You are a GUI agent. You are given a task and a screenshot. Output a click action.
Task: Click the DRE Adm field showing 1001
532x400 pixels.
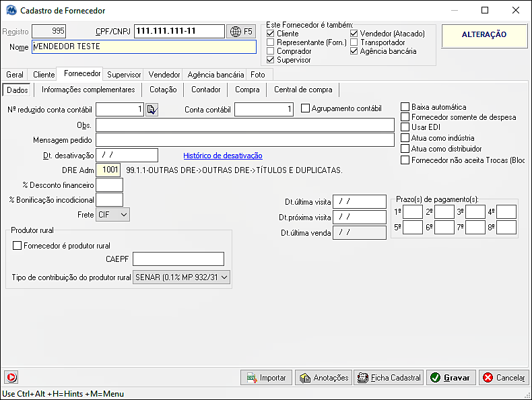[x=108, y=170]
